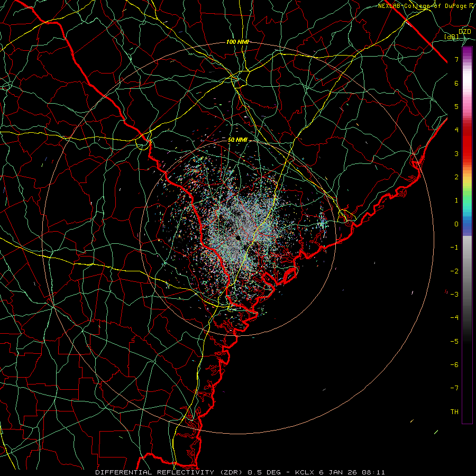Click the "-3" value on the color scale
Screen dimensions: 476x476
(x=454, y=295)
